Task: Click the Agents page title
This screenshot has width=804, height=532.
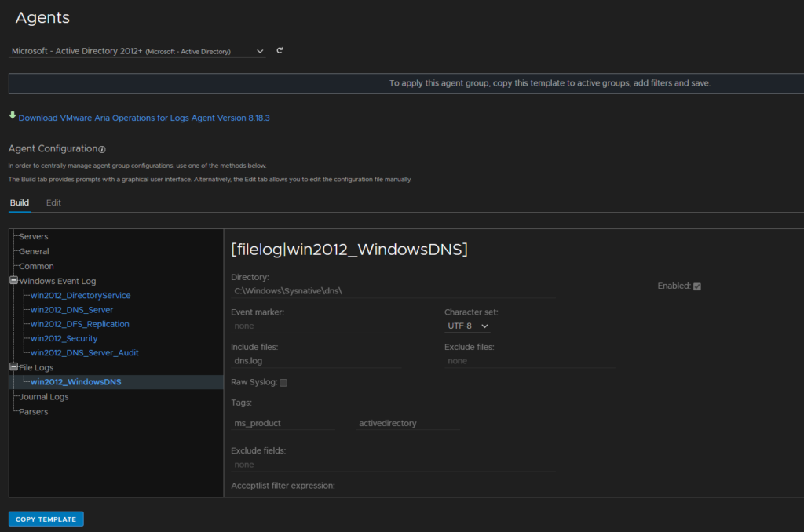Action: (42, 18)
